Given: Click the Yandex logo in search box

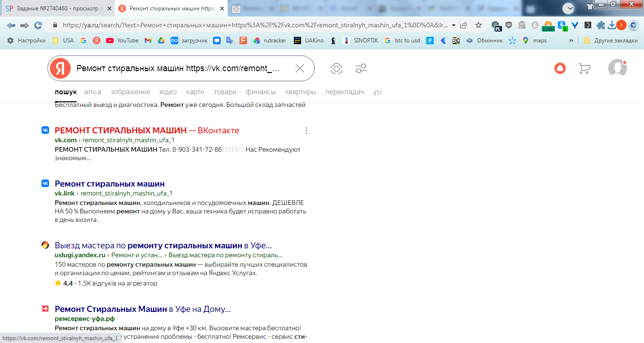Looking at the screenshot, I should click(60, 68).
